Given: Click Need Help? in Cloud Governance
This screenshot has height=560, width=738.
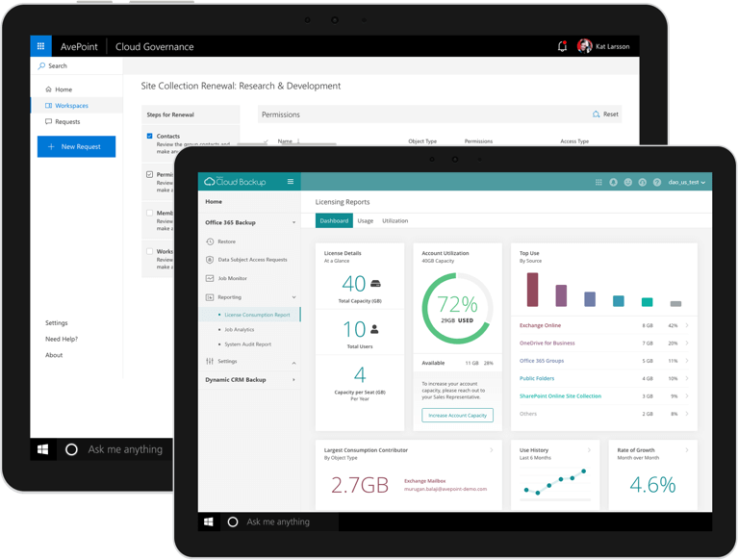Looking at the screenshot, I should click(62, 339).
